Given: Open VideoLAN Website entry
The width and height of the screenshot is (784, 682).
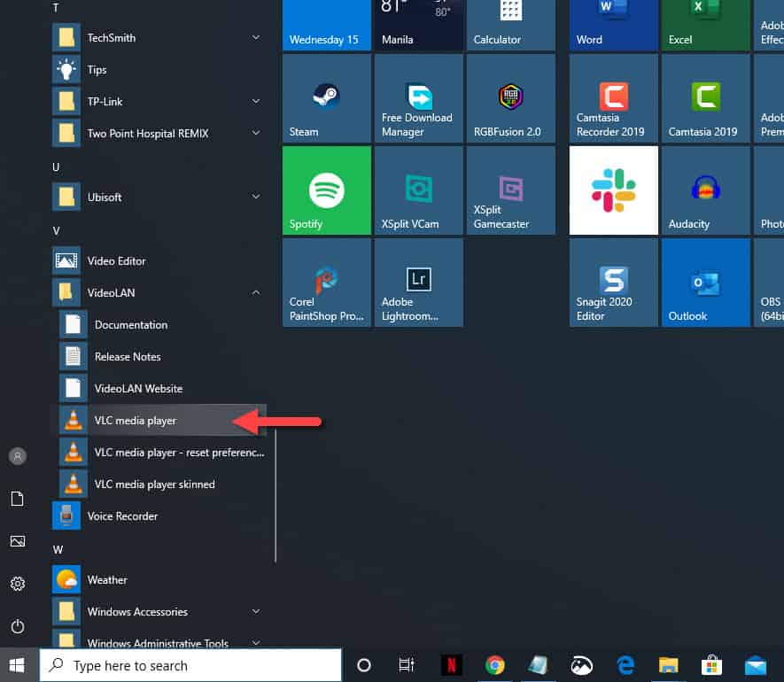Looking at the screenshot, I should coord(158,389).
